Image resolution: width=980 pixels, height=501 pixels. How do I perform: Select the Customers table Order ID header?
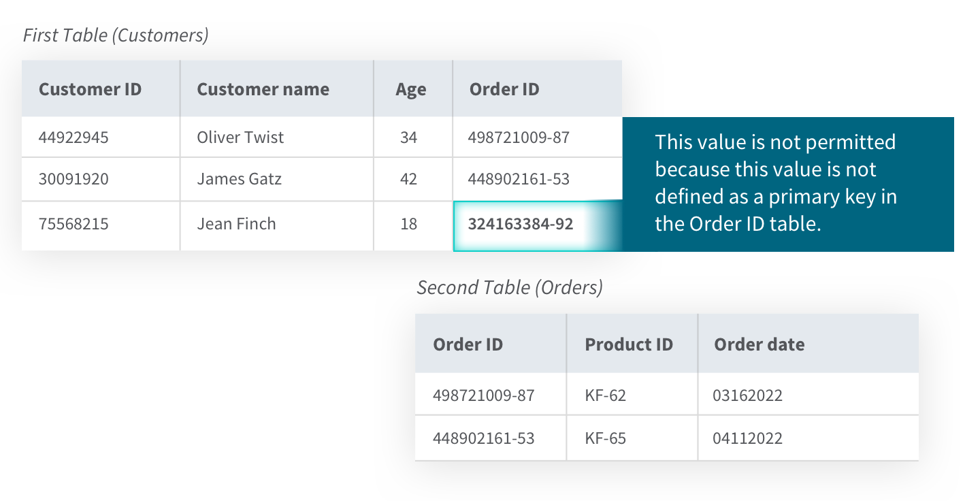[538, 88]
